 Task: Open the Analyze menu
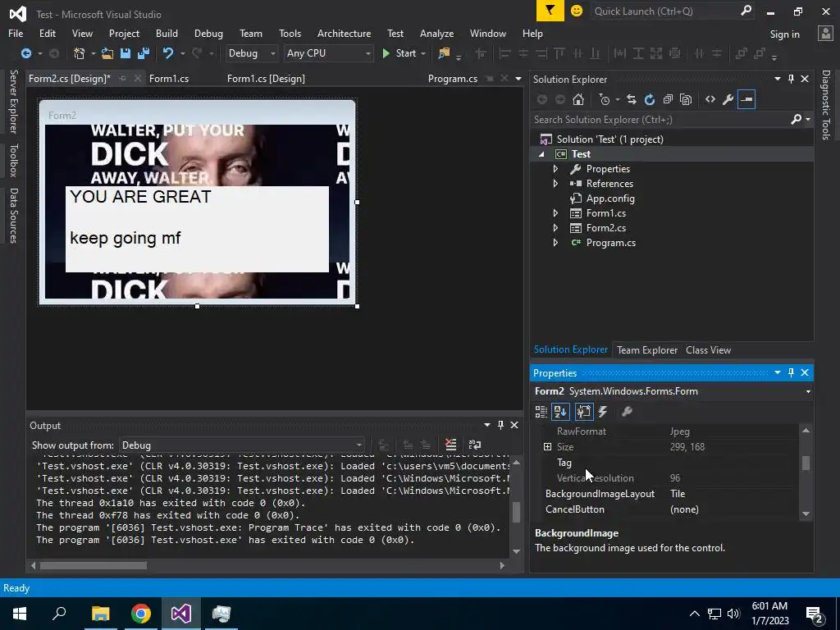point(436,33)
